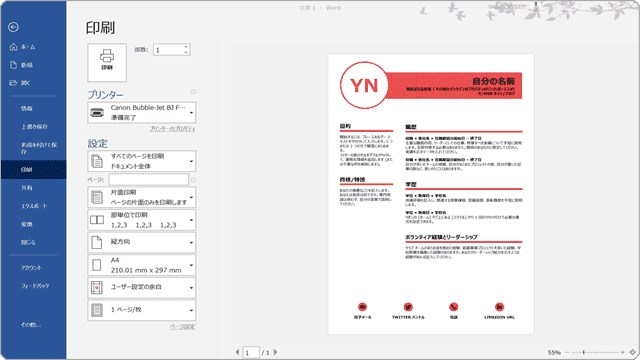Image resolution: width=640 pixels, height=360 pixels.
Task: Open 1 ページ/枚 pages per sheet dropdown
Action: coord(142,310)
